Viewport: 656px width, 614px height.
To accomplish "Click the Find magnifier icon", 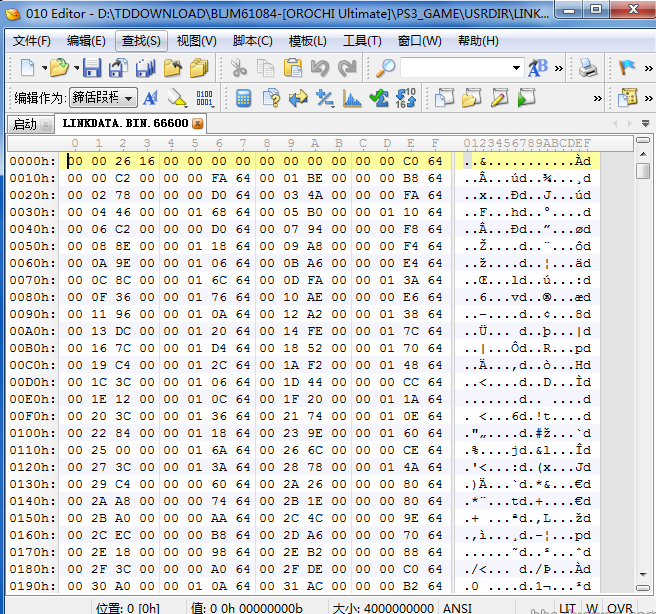I will [385, 68].
